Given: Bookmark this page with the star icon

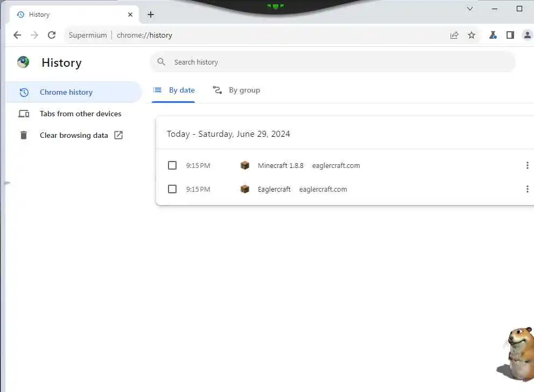Looking at the screenshot, I should click(x=472, y=35).
